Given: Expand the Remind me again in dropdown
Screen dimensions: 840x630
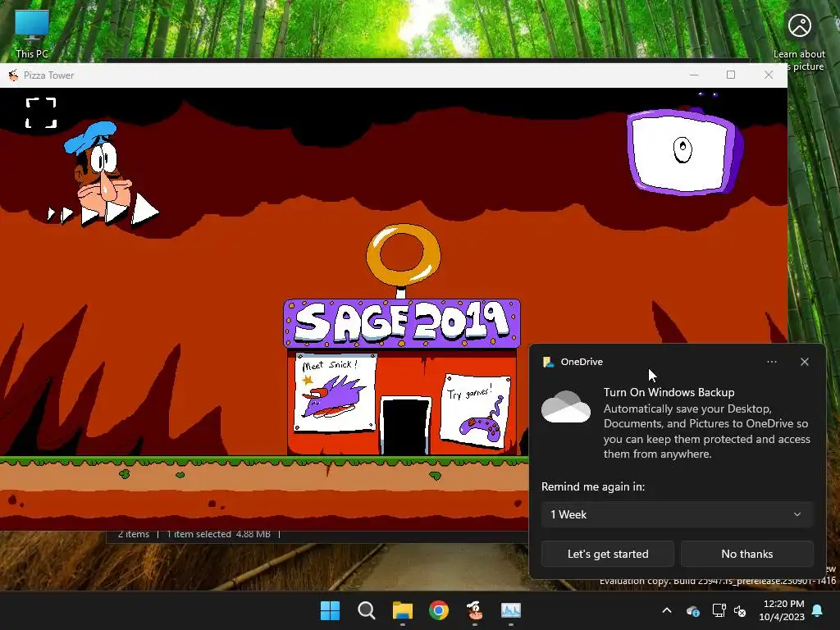Looking at the screenshot, I should coord(677,514).
